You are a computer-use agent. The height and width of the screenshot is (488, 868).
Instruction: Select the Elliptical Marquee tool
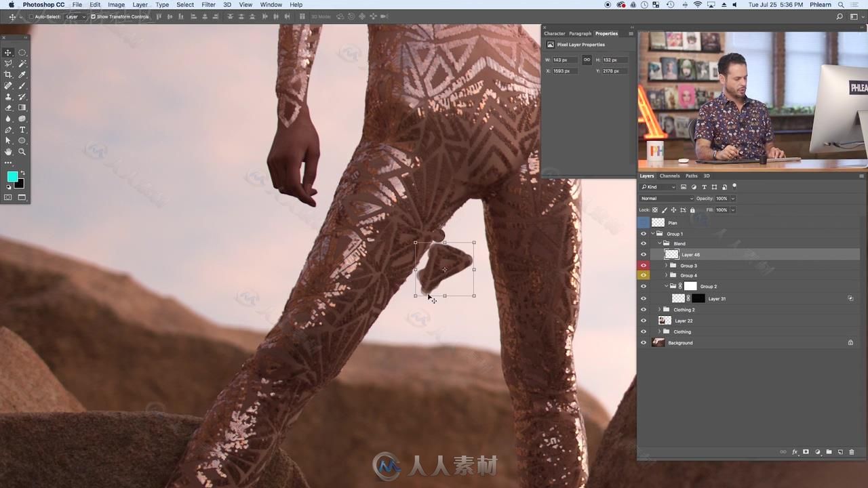click(x=22, y=52)
